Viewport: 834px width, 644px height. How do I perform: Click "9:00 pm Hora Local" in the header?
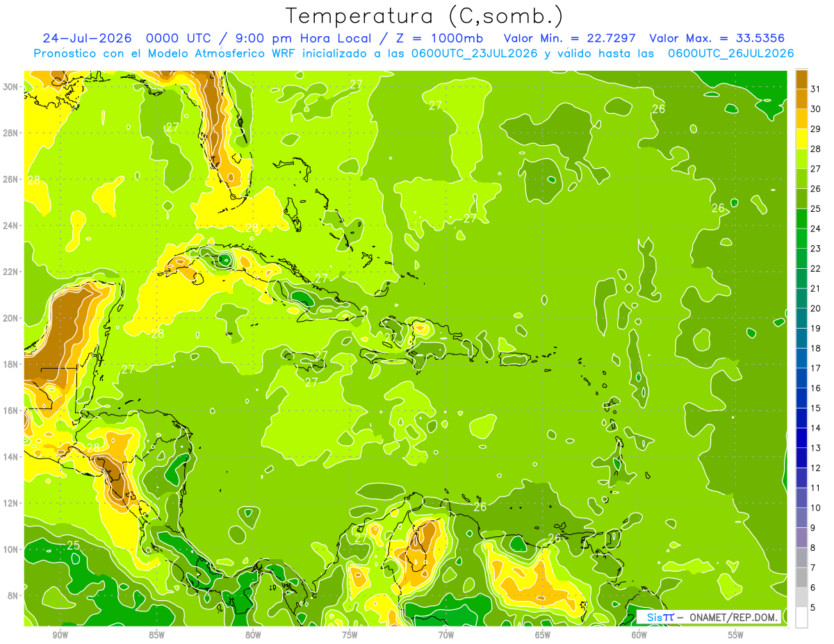pyautogui.click(x=304, y=38)
